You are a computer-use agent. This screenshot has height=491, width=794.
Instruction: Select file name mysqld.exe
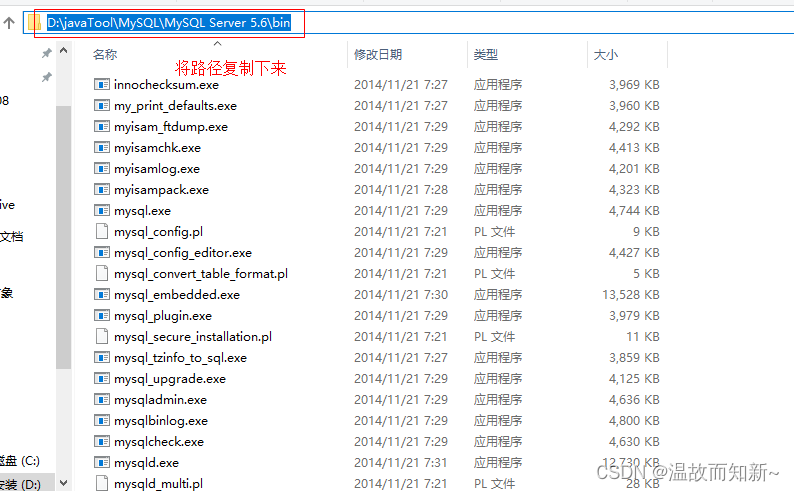point(146,463)
